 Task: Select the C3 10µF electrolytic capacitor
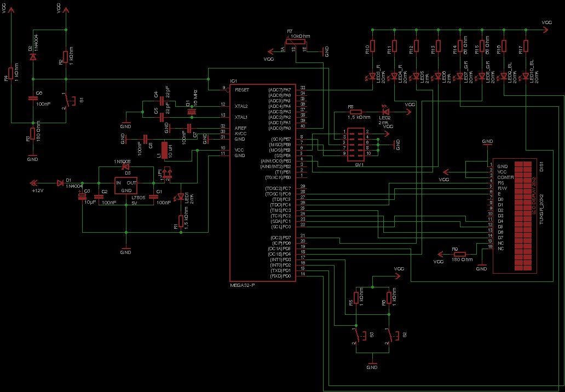pos(83,196)
